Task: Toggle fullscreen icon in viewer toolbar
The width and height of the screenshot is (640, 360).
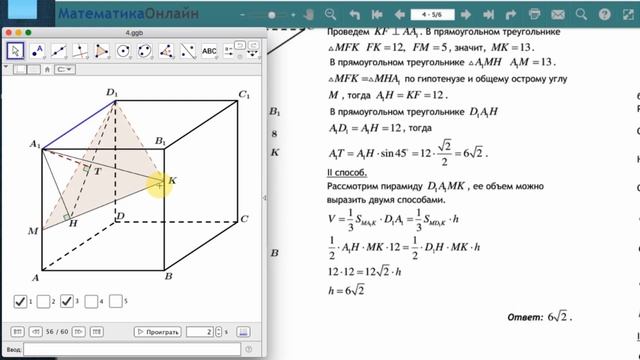Action: click(x=628, y=15)
